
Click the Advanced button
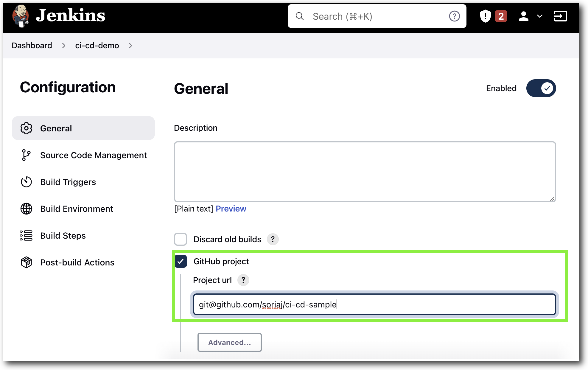(x=229, y=341)
